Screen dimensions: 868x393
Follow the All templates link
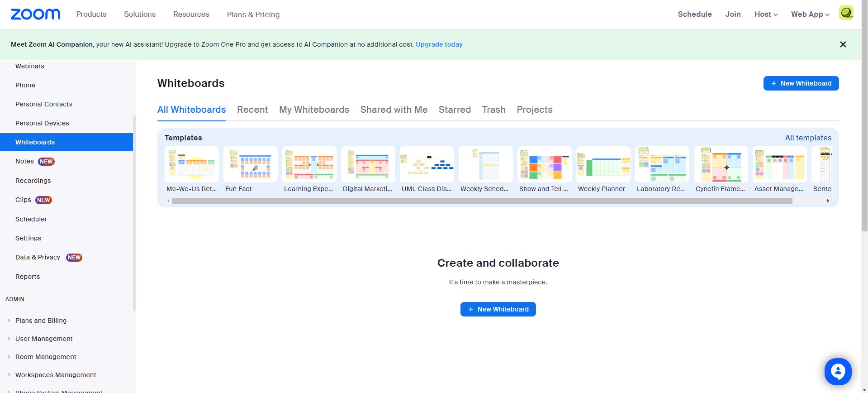(808, 138)
